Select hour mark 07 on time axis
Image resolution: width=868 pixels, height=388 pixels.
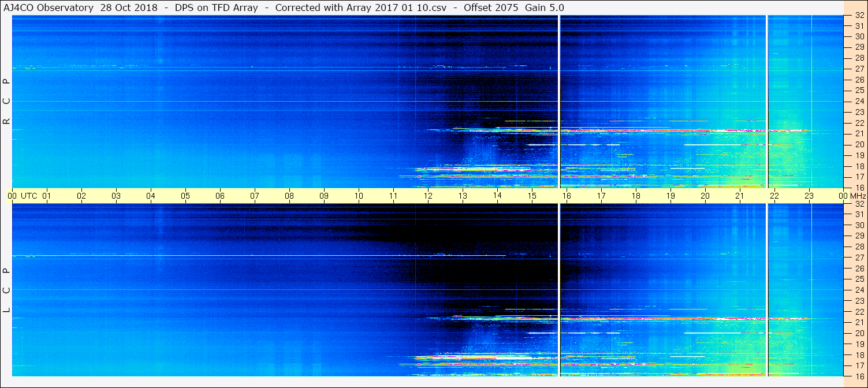[255, 196]
